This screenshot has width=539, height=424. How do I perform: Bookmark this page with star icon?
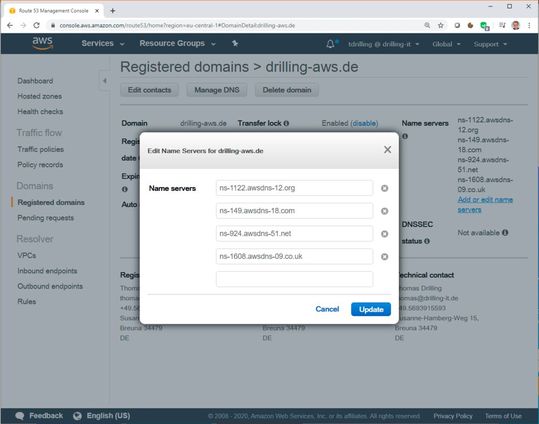click(441, 25)
